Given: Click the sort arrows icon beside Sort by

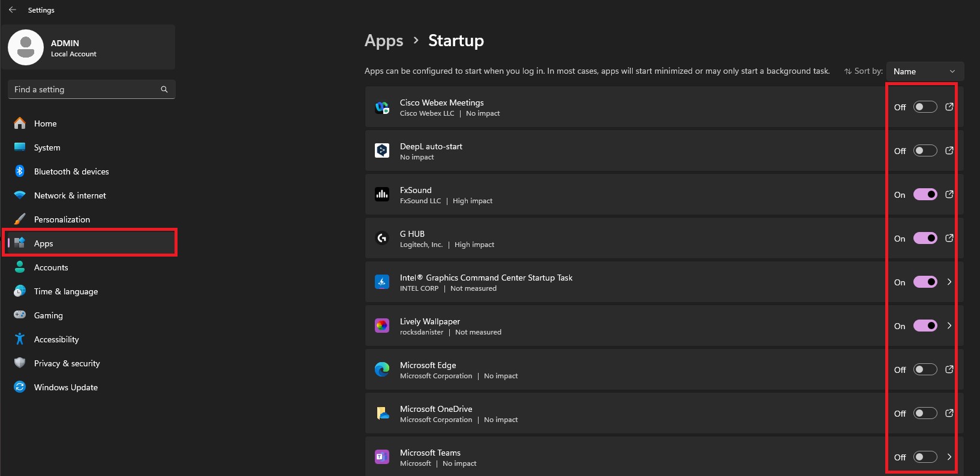Looking at the screenshot, I should (x=848, y=71).
